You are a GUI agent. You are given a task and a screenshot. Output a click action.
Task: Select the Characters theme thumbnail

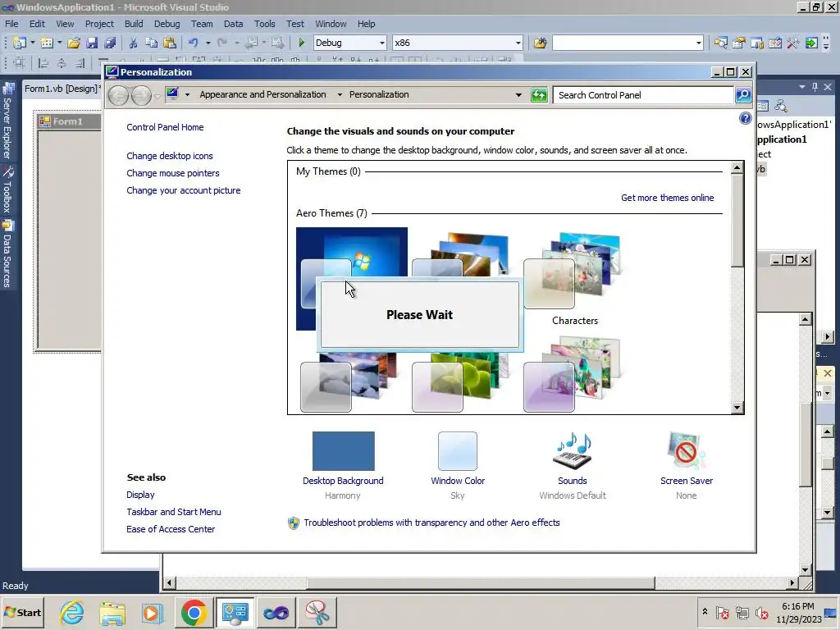click(x=574, y=271)
